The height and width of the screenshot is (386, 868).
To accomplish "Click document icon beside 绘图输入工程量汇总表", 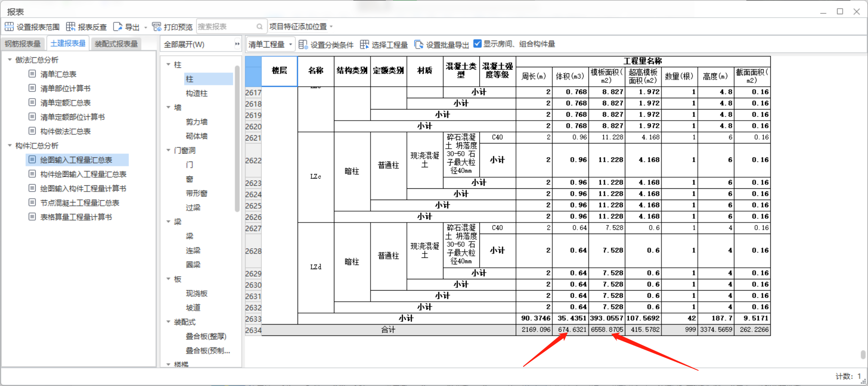I will click(x=32, y=160).
